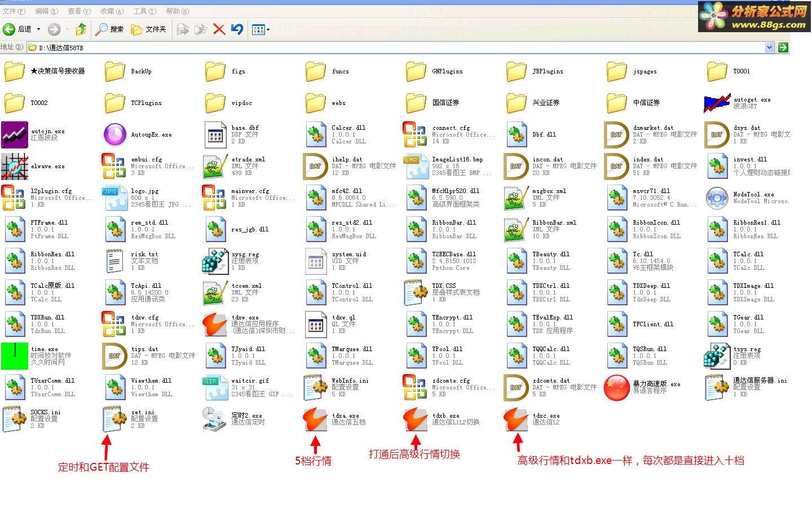Open the 帮助(H) menu
The height and width of the screenshot is (508, 812).
[177, 11]
